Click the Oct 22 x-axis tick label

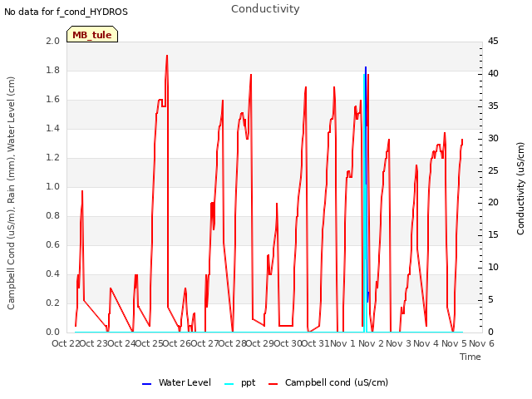(66, 343)
